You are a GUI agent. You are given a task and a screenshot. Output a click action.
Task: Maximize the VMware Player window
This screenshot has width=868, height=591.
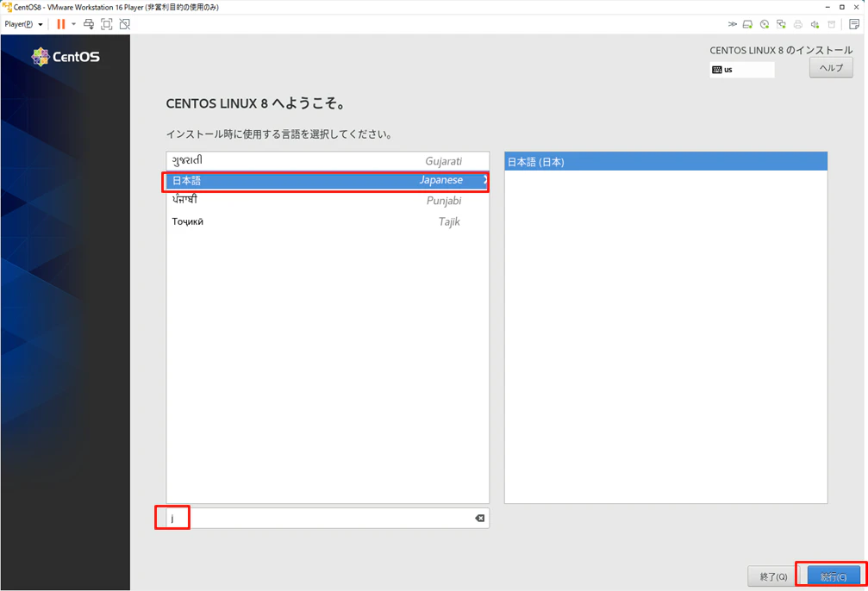842,7
